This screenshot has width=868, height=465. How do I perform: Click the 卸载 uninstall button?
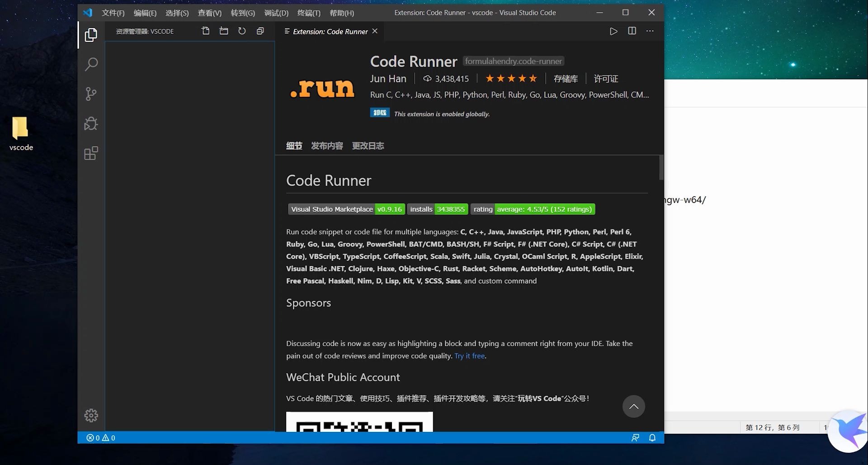point(380,113)
